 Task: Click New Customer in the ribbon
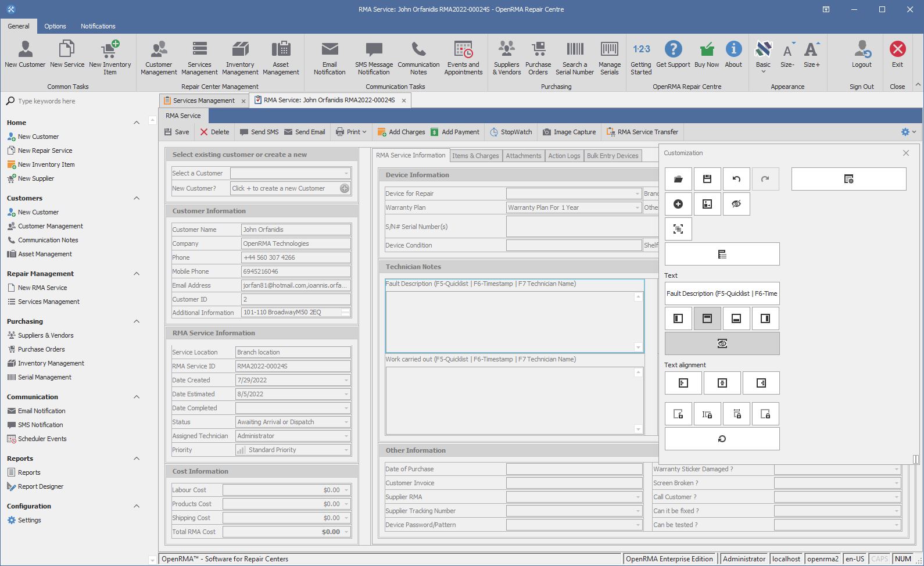[x=25, y=55]
